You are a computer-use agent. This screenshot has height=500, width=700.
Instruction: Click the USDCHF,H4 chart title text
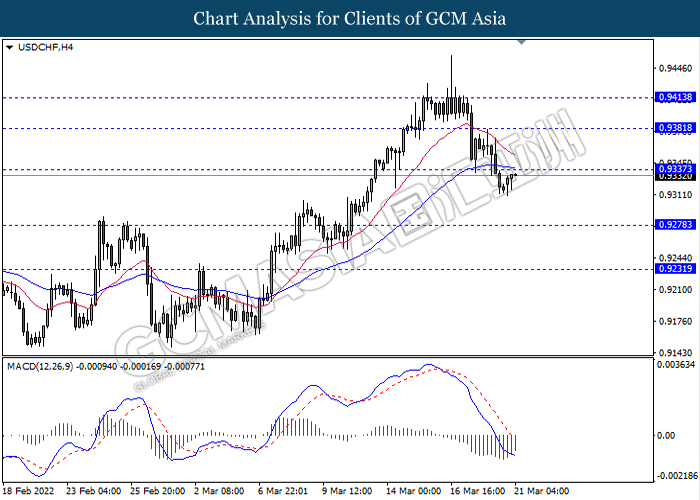[45, 47]
